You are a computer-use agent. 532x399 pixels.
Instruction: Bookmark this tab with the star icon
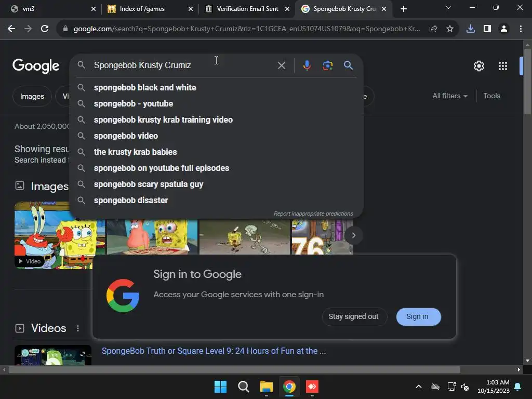tap(450, 29)
